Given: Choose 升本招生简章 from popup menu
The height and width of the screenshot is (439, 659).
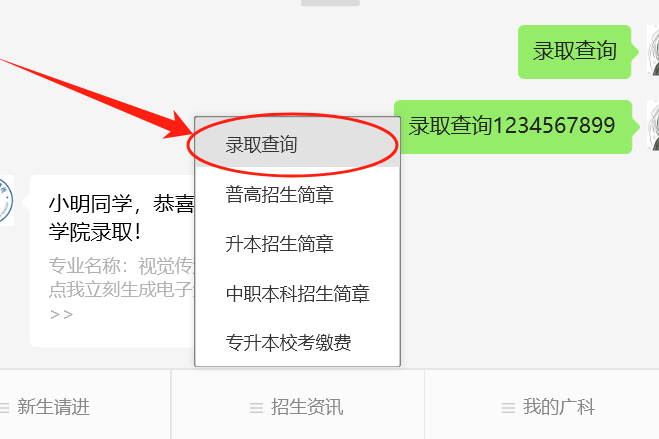Looking at the screenshot, I should tap(298, 244).
